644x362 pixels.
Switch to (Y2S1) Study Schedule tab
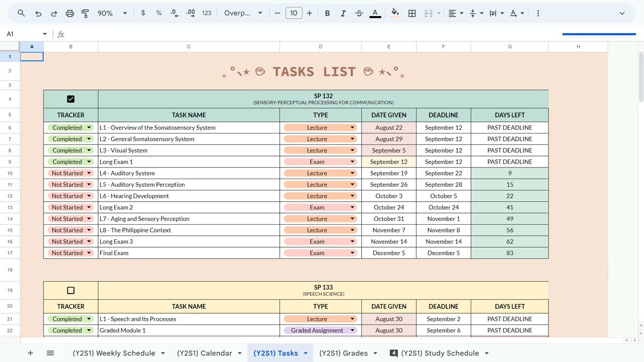pos(440,353)
